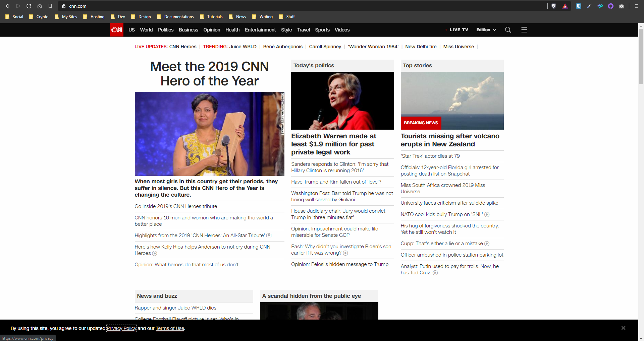Click the CNN logo
644x341 pixels.
click(x=117, y=30)
